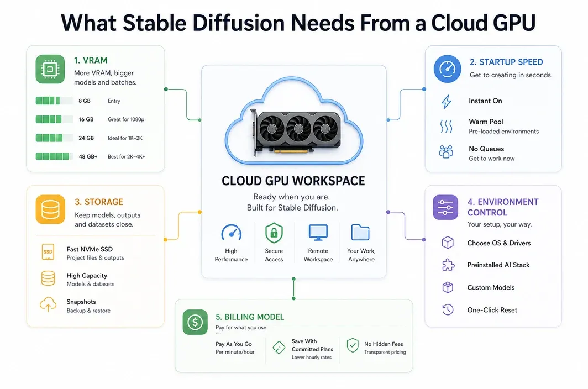The height and width of the screenshot is (389, 588).
Task: Click the 'Transparent pricing' text
Action: pos(385,352)
